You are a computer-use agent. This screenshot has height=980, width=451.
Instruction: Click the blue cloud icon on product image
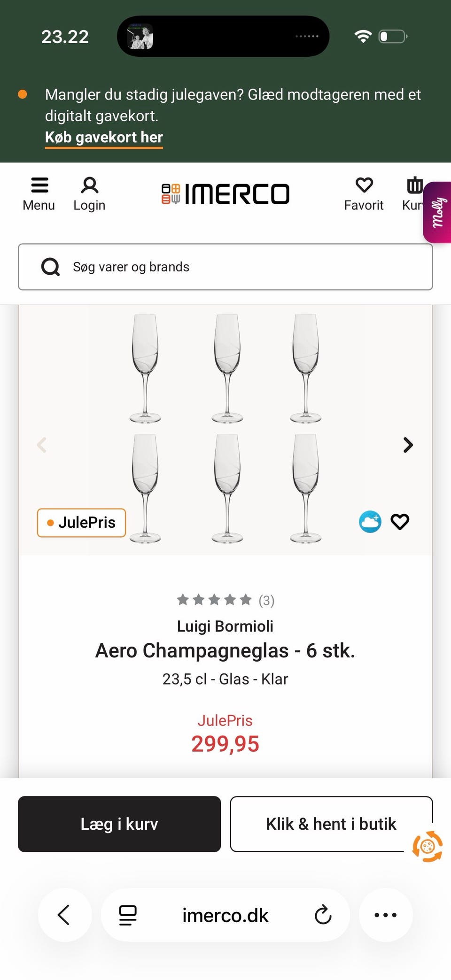(370, 522)
